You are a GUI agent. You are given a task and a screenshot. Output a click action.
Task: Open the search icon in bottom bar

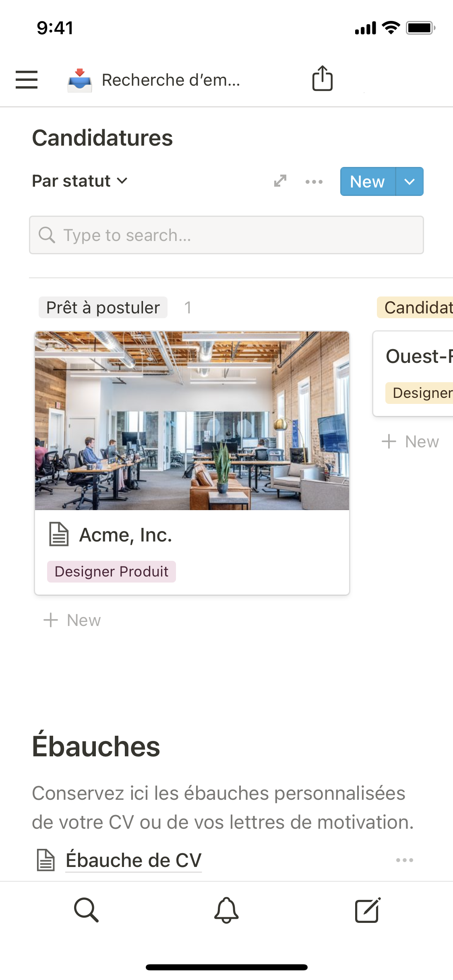86,910
